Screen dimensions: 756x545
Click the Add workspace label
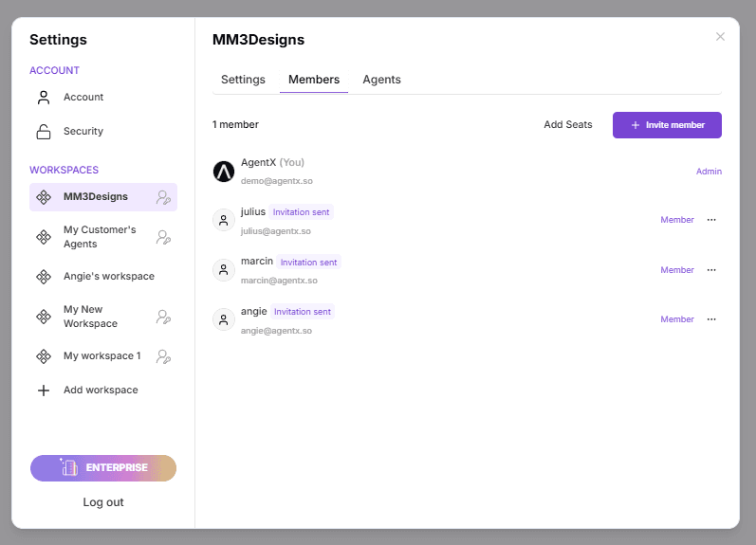[101, 390]
